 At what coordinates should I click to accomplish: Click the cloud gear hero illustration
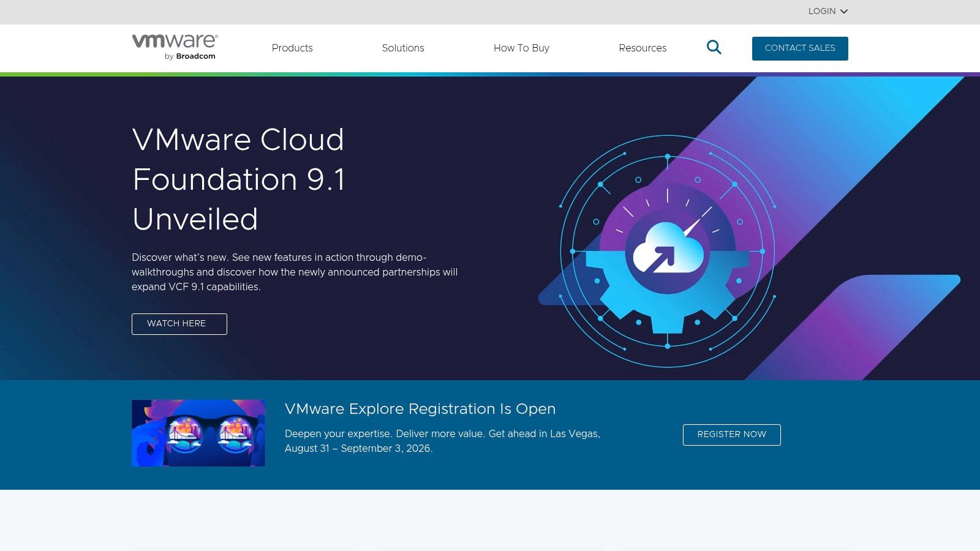pyautogui.click(x=668, y=251)
